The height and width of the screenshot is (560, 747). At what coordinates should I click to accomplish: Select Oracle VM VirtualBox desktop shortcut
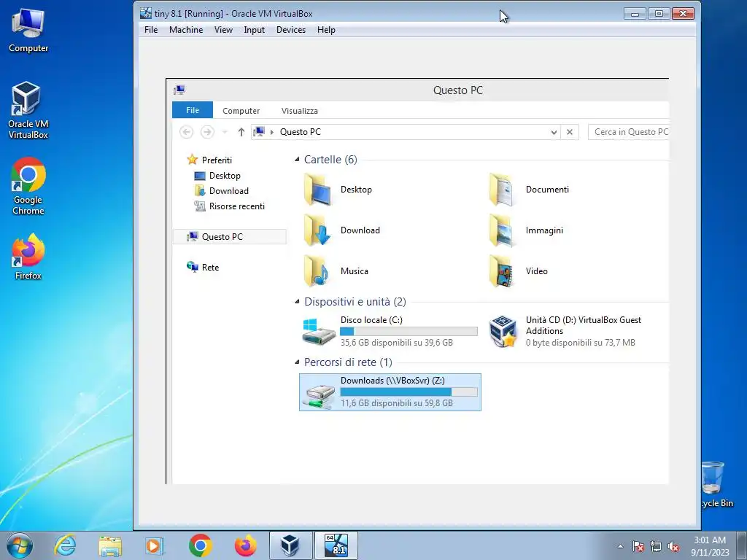point(28,111)
